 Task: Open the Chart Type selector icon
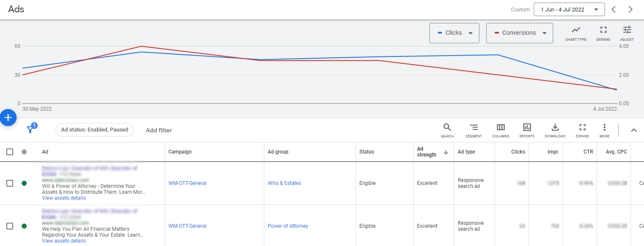[576, 30]
